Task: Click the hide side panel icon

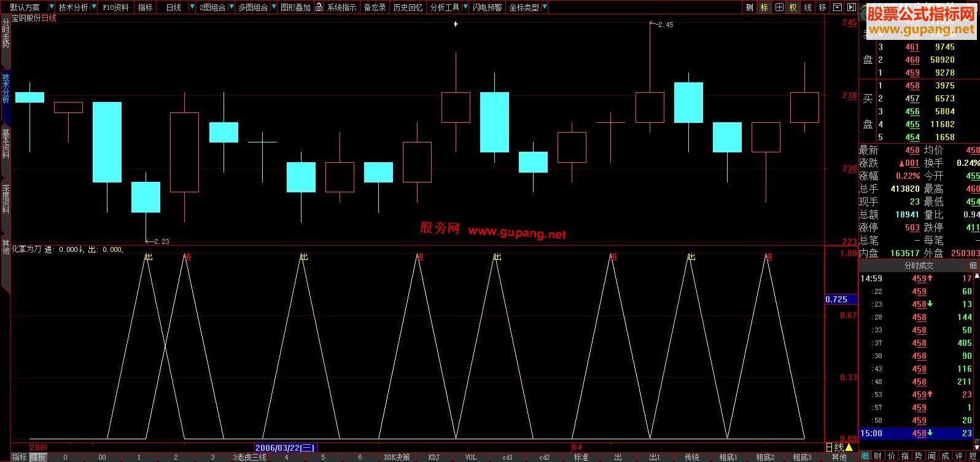Action: (852, 7)
